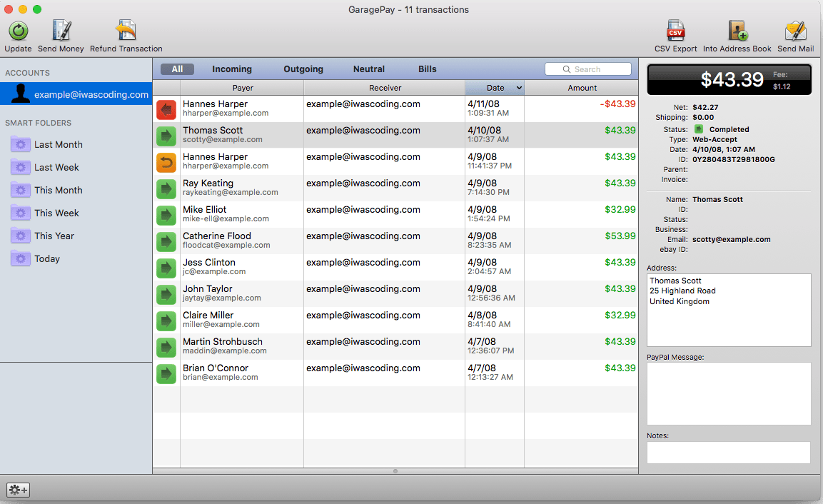This screenshot has height=504, width=823.
Task: Click the Address box with Thomas Scott
Action: [729, 310]
